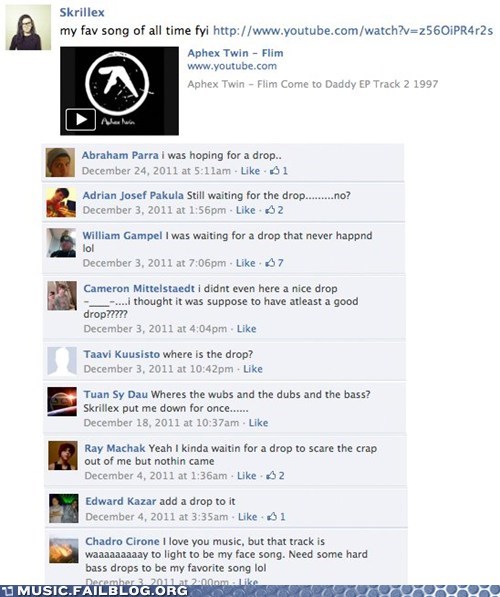Visit Skrillex's profile name link
The width and height of the screenshot is (500, 597).
coord(82,13)
